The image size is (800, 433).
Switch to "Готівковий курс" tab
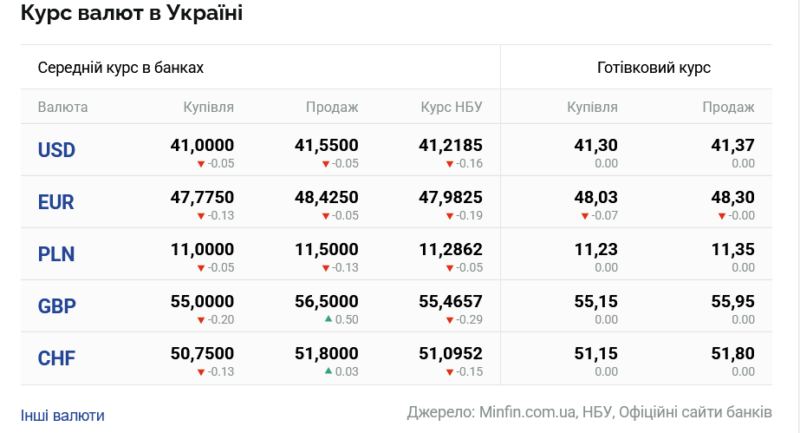click(x=654, y=68)
